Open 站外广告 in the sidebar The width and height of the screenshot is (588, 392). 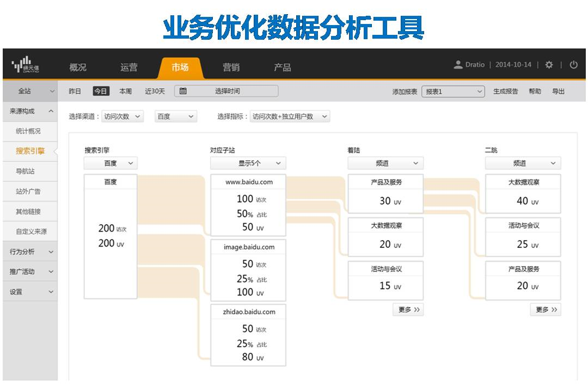point(30,191)
